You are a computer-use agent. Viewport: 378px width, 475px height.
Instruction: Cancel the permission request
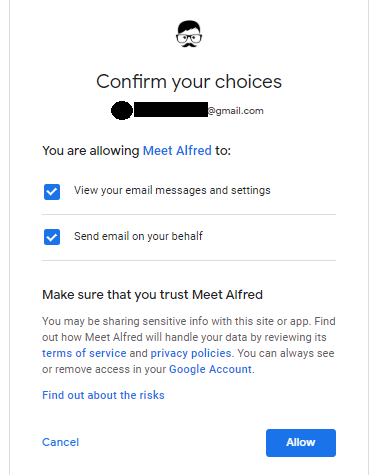[x=60, y=442]
